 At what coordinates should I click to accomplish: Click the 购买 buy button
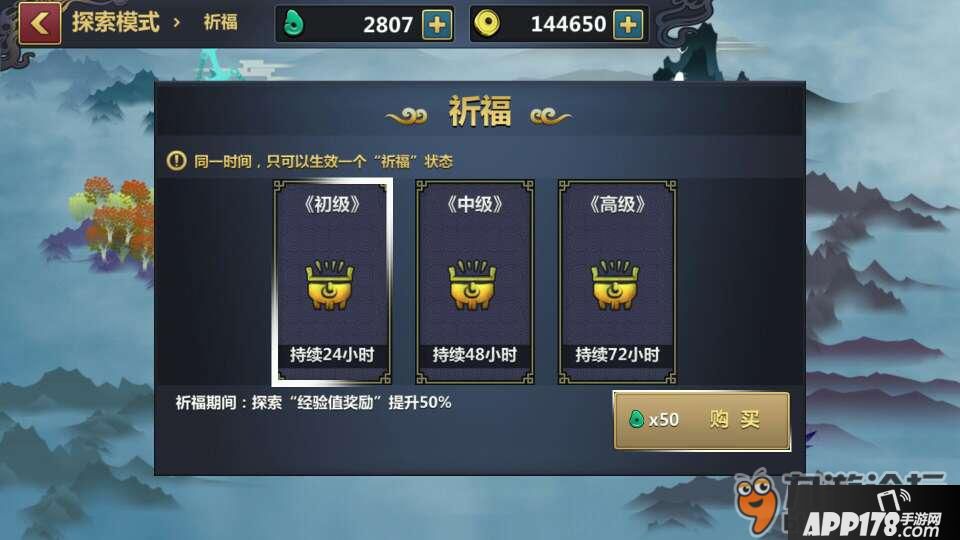coord(702,421)
